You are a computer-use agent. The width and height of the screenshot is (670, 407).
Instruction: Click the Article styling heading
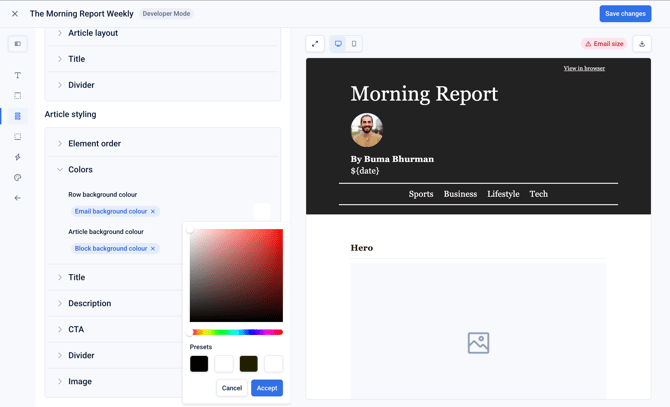coord(71,114)
